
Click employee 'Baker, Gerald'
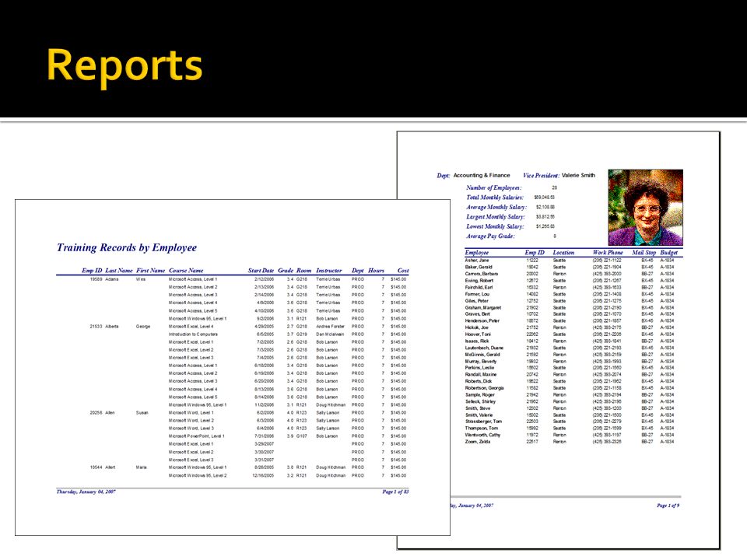pos(479,267)
